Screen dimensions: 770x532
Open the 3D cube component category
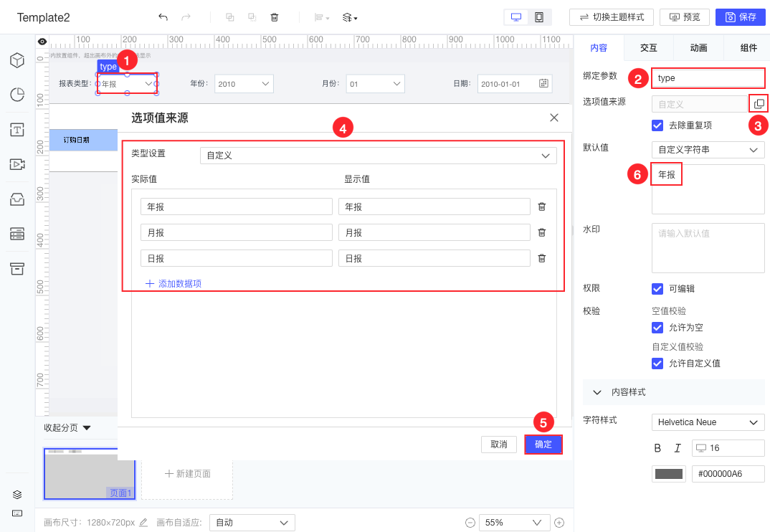17,60
